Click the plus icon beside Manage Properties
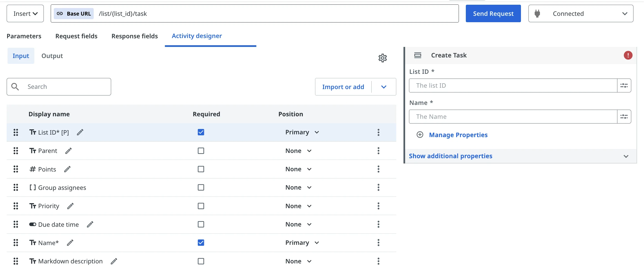Screen dimensions: 644x267 tap(420, 135)
